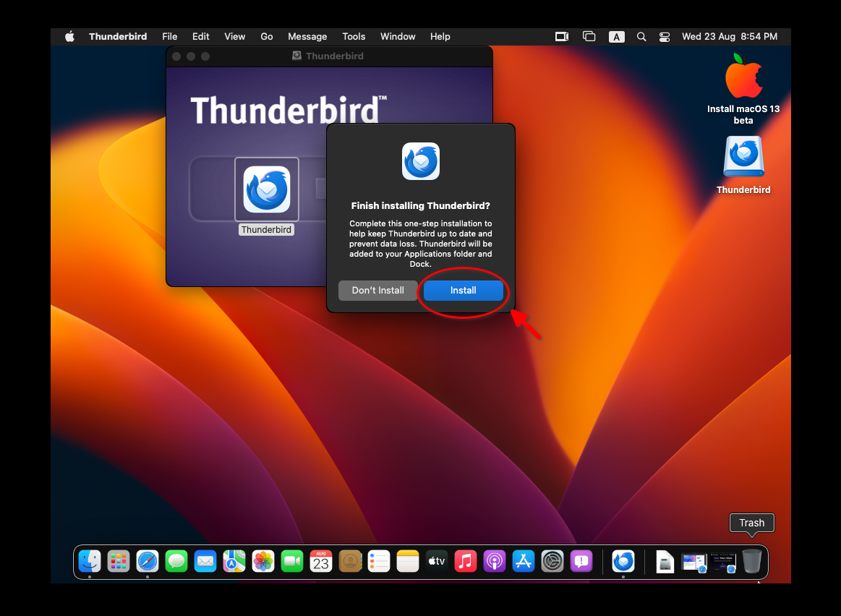The image size is (841, 616).
Task: Open Control Center in the menu bar
Action: tap(665, 37)
